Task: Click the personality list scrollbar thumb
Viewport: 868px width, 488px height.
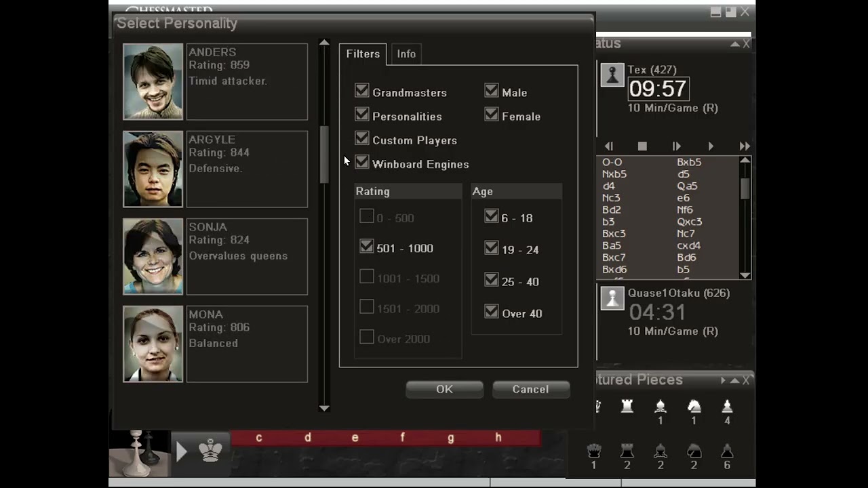Action: tap(324, 155)
